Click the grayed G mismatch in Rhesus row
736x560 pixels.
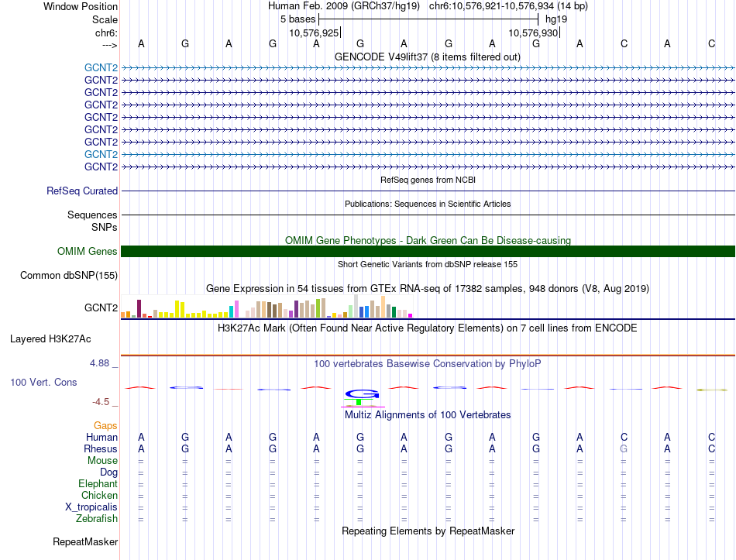624,448
